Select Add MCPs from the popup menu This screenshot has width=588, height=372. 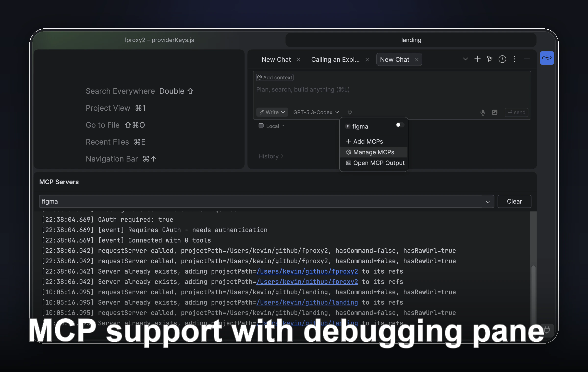click(374, 141)
